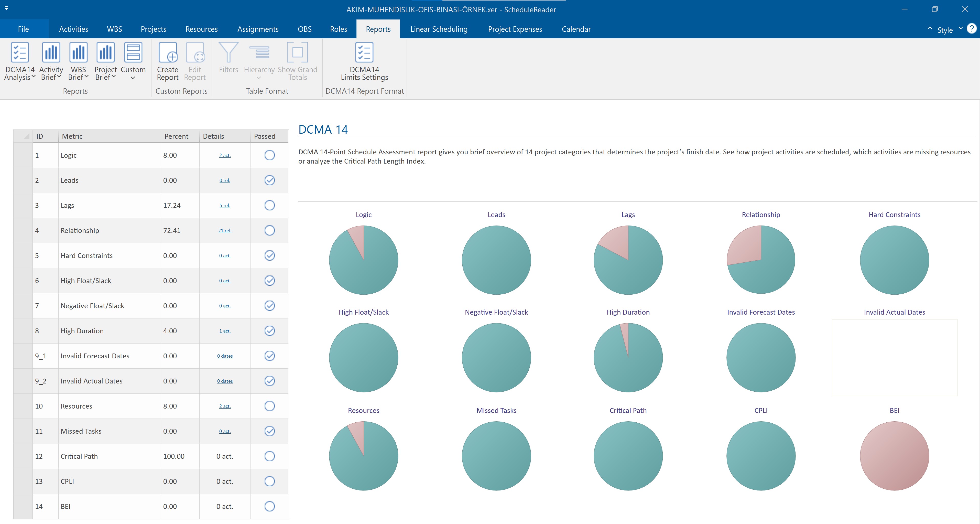Sort by the Percent column header
The image size is (980, 524).
point(176,136)
